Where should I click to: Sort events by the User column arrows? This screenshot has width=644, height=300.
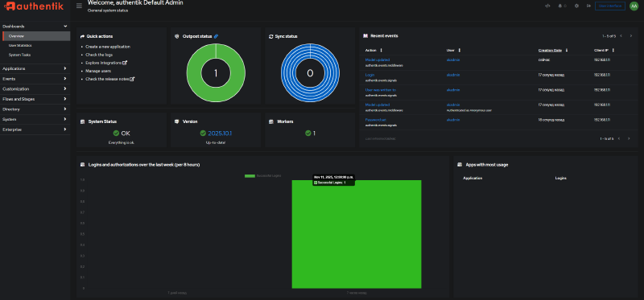459,50
